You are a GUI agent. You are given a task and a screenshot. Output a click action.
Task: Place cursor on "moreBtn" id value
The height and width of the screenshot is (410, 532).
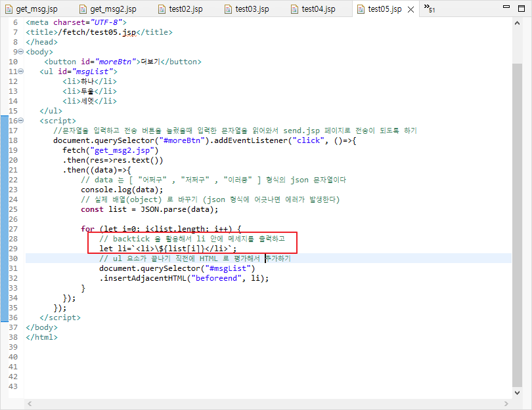pos(115,62)
